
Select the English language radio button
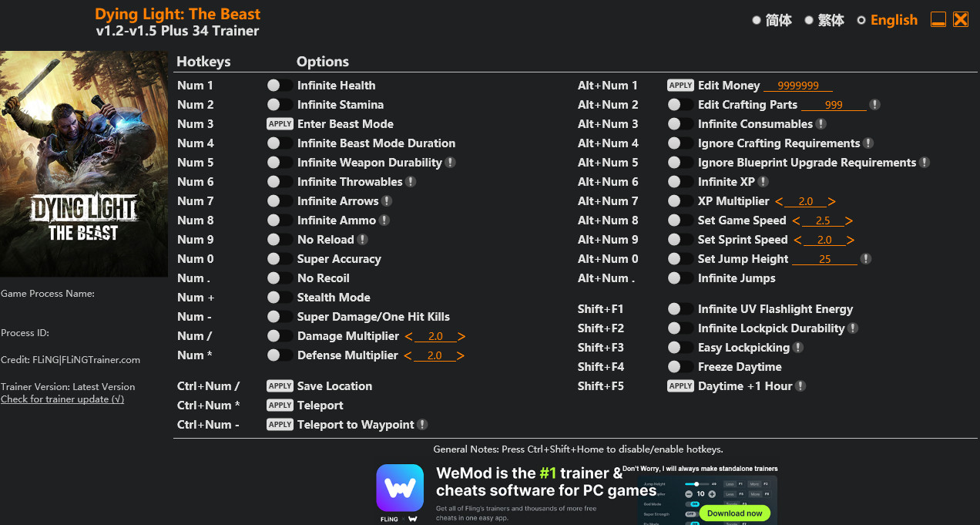point(861,21)
